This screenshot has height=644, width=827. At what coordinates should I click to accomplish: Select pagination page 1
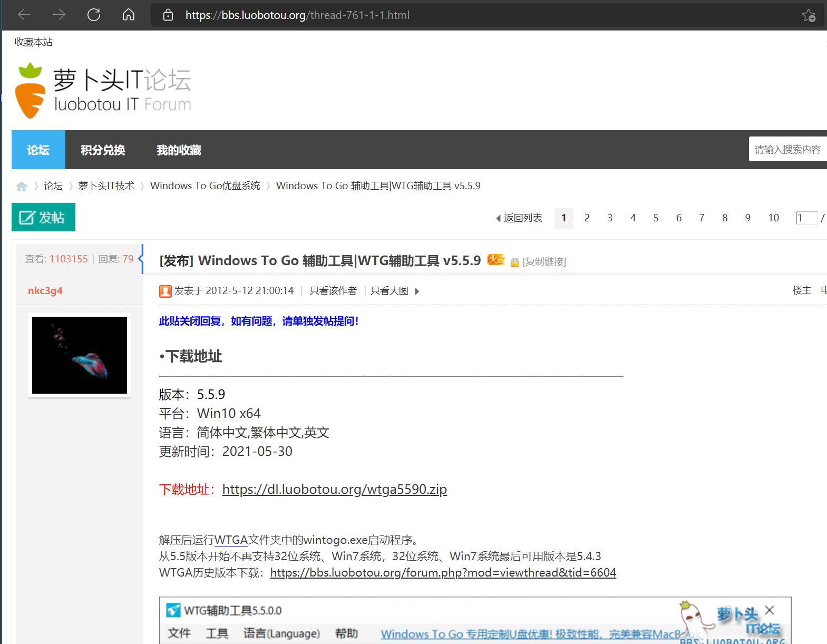(563, 218)
